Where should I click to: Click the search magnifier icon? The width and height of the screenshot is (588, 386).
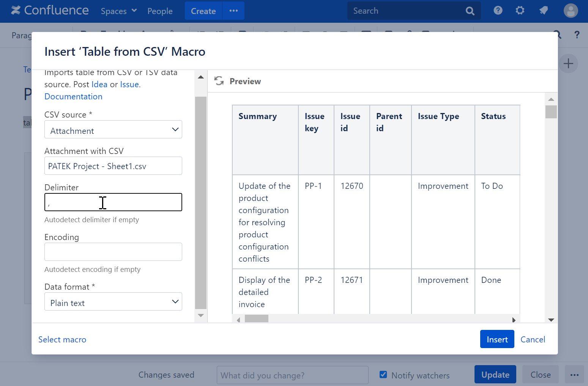click(470, 11)
